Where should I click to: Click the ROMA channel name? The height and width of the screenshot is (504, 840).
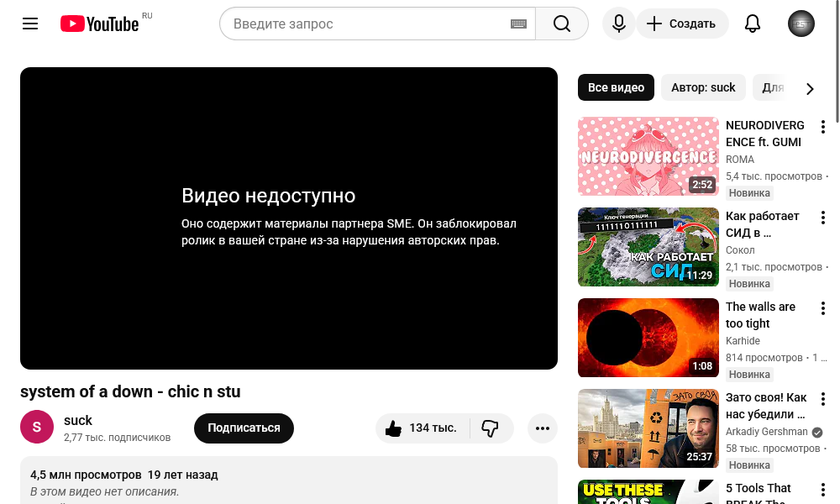tap(740, 160)
